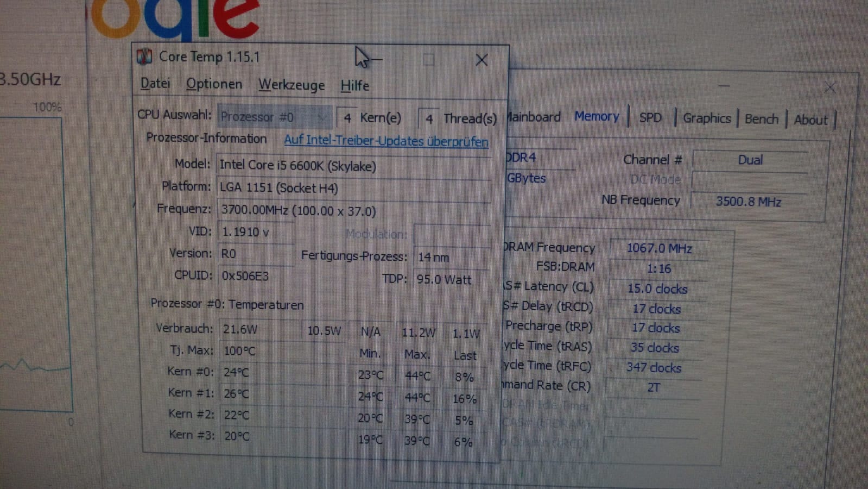Click the NB Frequency value 3500.8 MHz
Image resolution: width=868 pixels, height=489 pixels.
[x=748, y=202]
